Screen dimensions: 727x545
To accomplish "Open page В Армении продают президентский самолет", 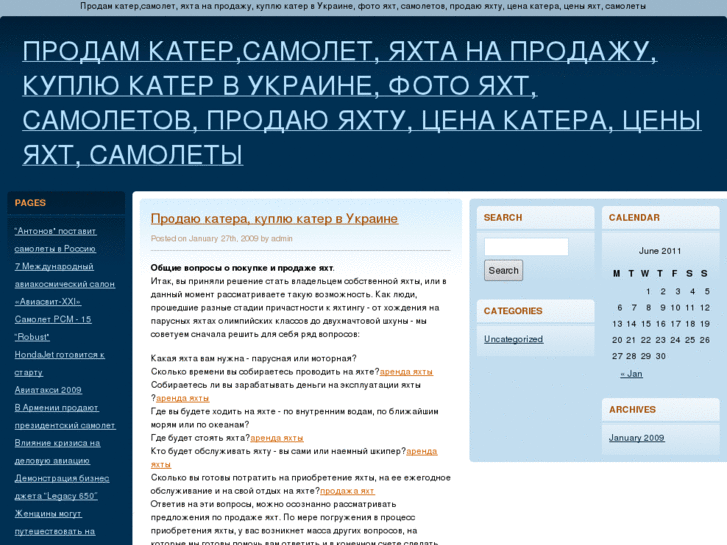I will coord(64,417).
